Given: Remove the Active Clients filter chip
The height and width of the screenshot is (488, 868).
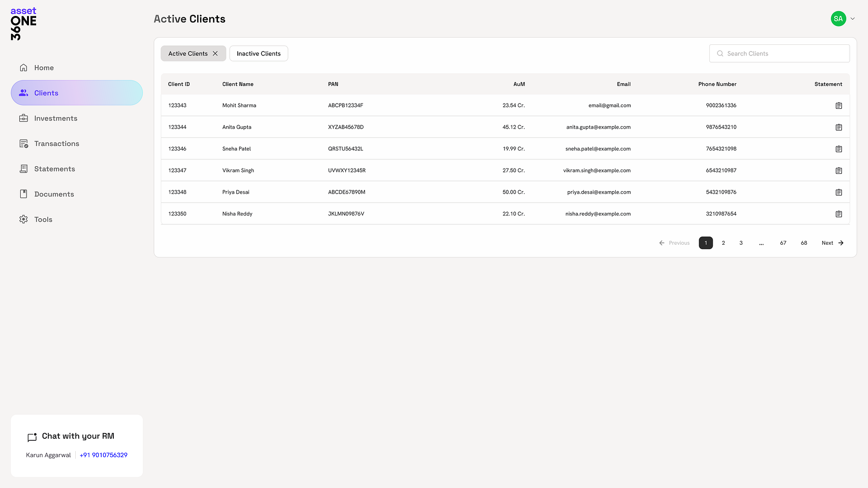Looking at the screenshot, I should pos(216,53).
